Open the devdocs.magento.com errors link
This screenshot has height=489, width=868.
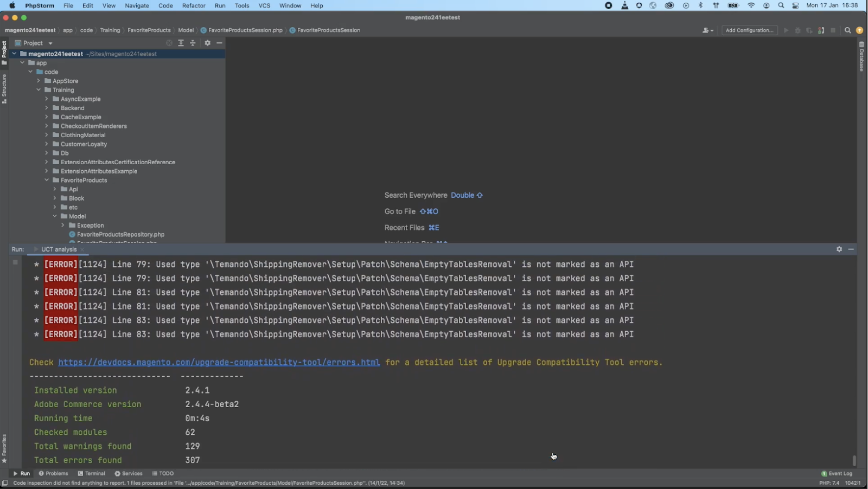tap(219, 362)
